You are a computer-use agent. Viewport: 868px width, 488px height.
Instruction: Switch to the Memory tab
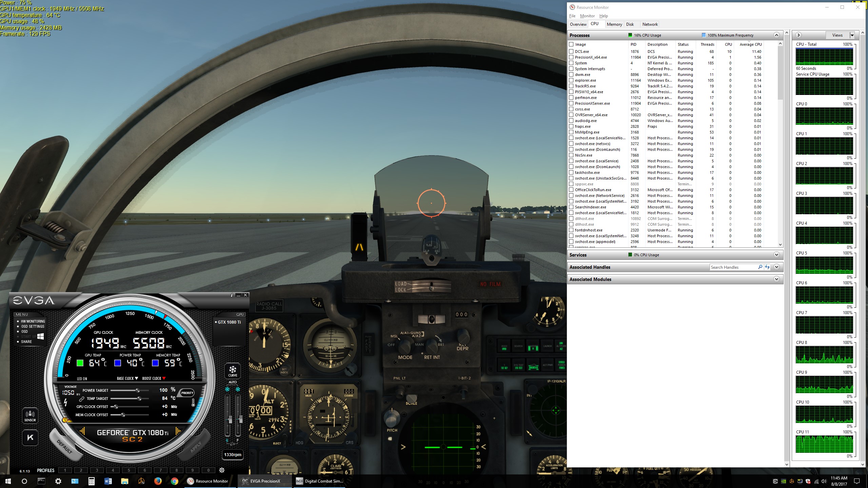[614, 24]
